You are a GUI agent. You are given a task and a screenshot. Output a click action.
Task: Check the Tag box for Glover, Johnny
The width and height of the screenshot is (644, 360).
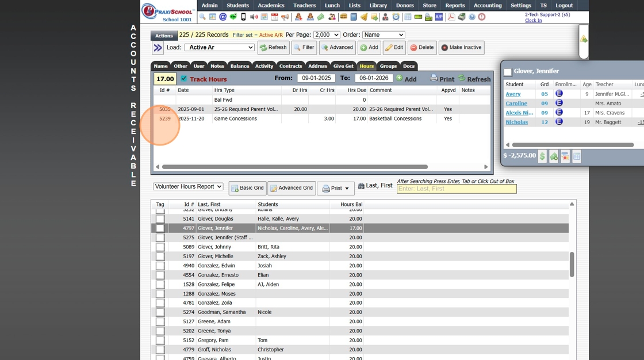(160, 247)
